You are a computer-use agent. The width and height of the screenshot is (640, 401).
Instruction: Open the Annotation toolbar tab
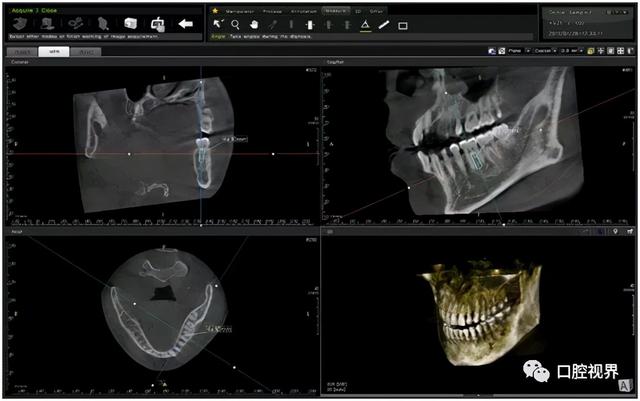click(x=303, y=10)
